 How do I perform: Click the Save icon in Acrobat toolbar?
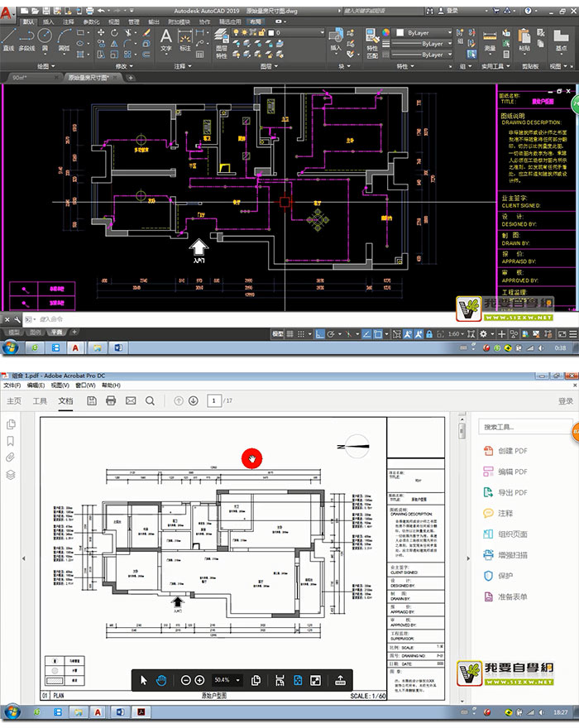[x=92, y=400]
